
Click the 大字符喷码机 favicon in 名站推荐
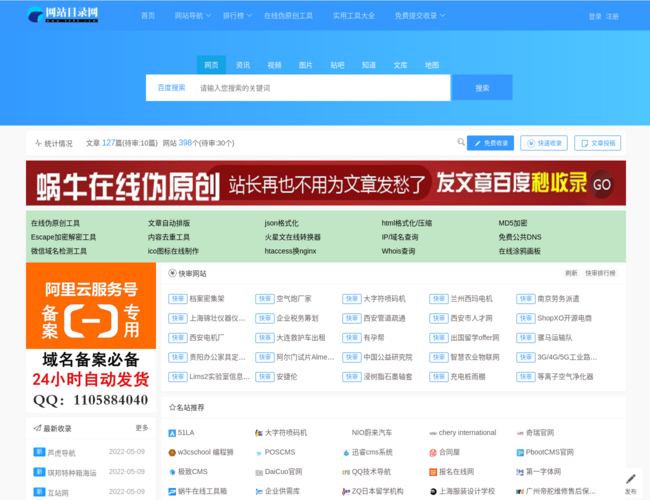pyautogui.click(x=259, y=433)
